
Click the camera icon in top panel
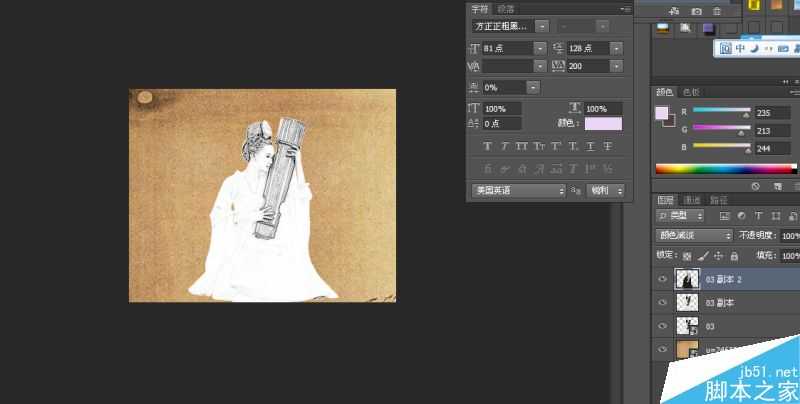697,11
